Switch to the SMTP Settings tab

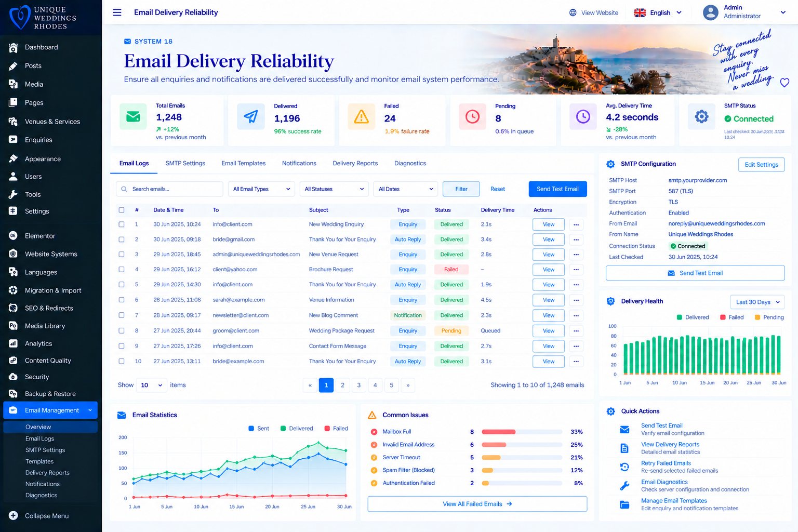pyautogui.click(x=185, y=163)
